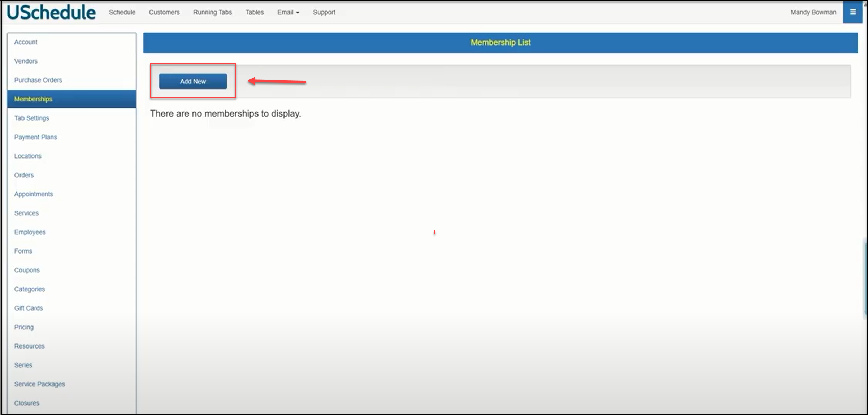Open the hamburger menu icon
This screenshot has width=868, height=415.
[853, 12]
